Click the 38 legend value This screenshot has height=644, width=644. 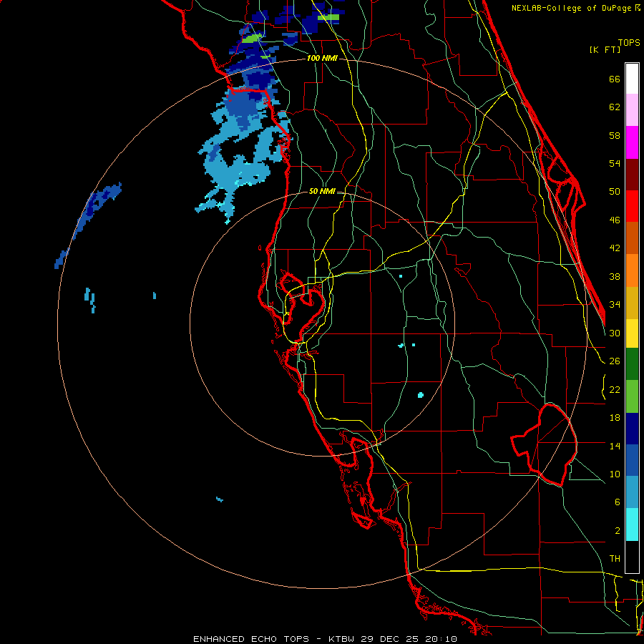615,276
